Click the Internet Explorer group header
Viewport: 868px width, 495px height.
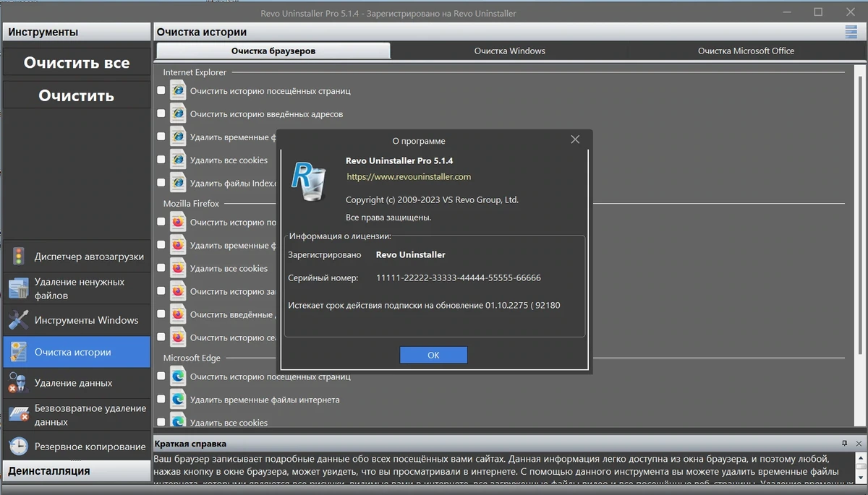click(x=195, y=72)
